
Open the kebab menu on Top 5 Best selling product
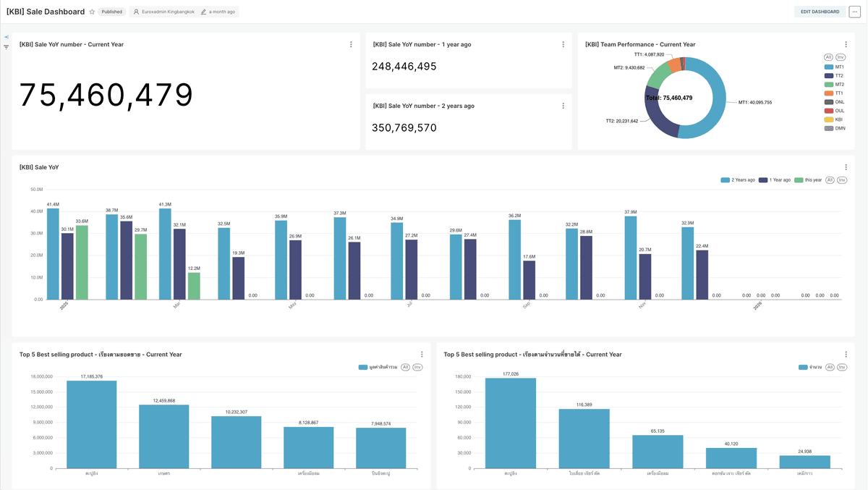click(422, 355)
